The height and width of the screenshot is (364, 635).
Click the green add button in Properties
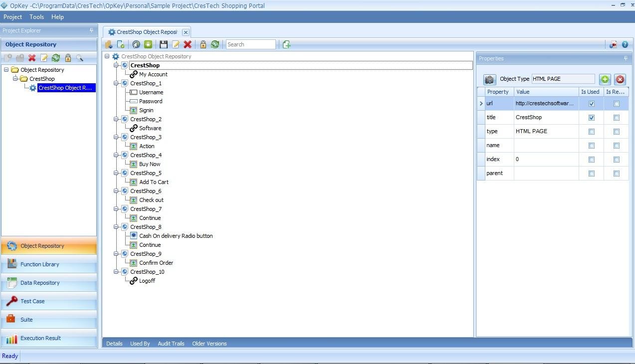(605, 79)
